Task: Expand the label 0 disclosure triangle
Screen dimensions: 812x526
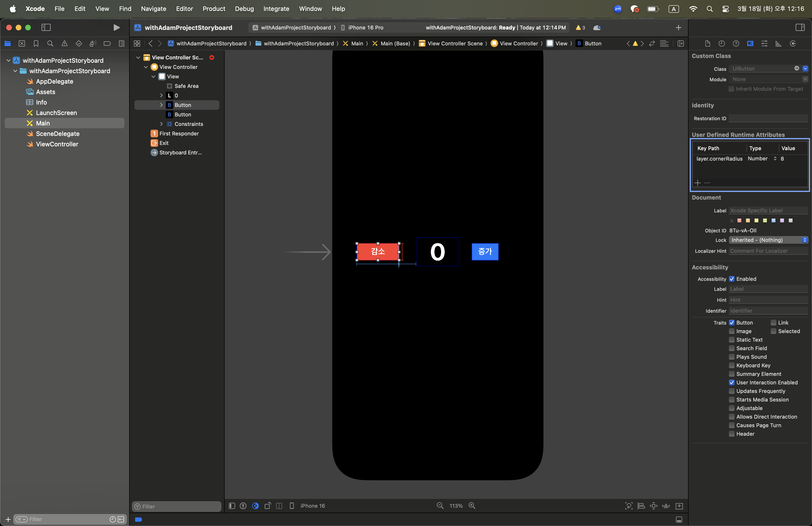Action: tap(161, 96)
